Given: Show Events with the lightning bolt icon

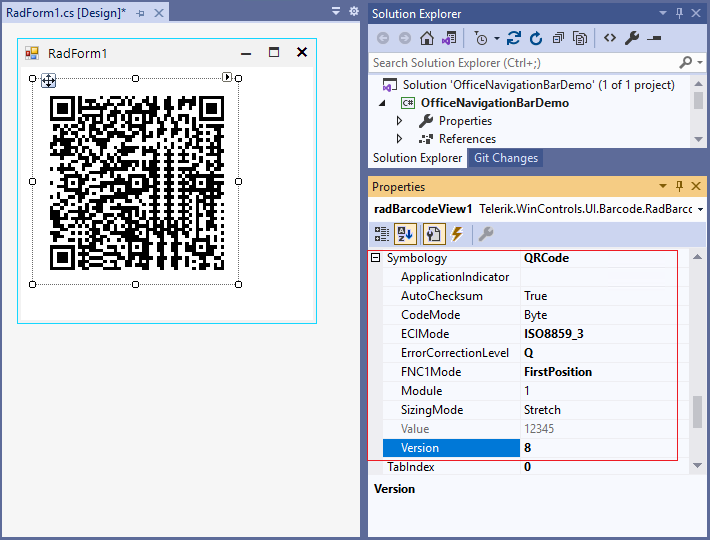Looking at the screenshot, I should click(457, 234).
